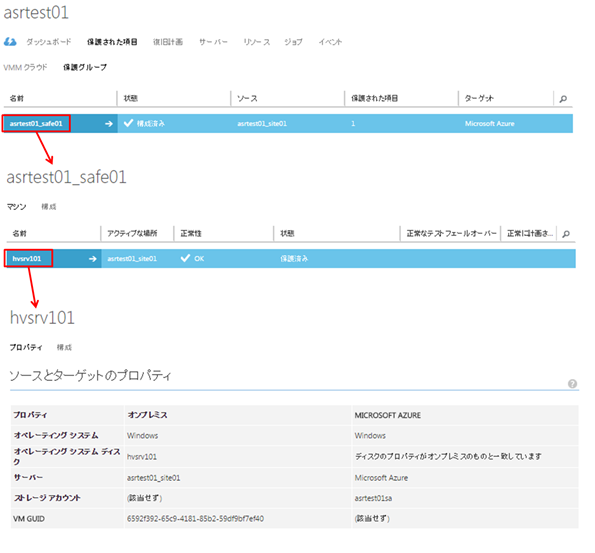Open the サーバー tab

pyautogui.click(x=213, y=42)
